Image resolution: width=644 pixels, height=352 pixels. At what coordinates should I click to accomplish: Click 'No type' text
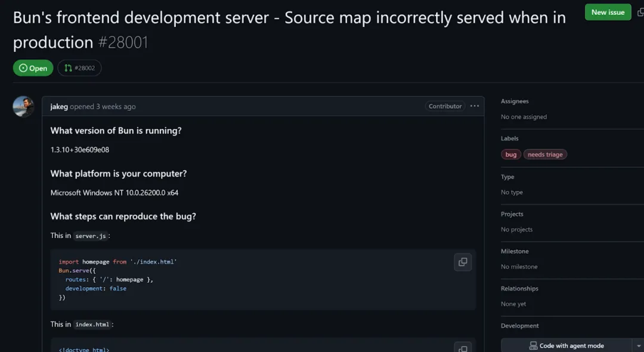tap(512, 192)
